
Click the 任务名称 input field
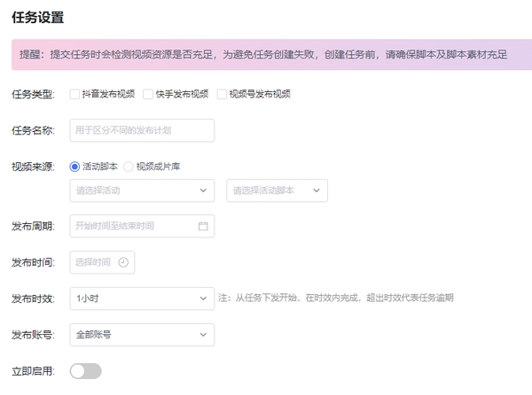click(142, 131)
